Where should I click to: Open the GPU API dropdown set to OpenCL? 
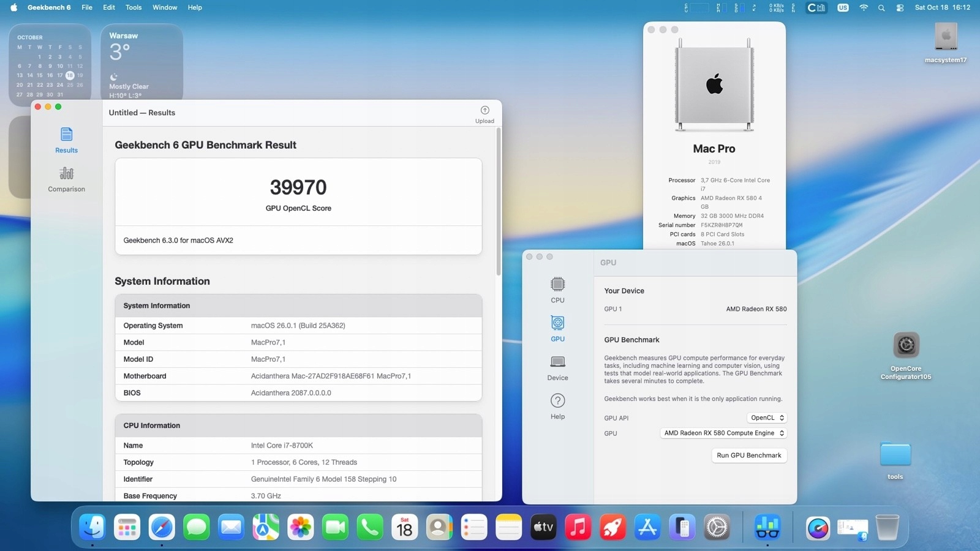tap(766, 418)
